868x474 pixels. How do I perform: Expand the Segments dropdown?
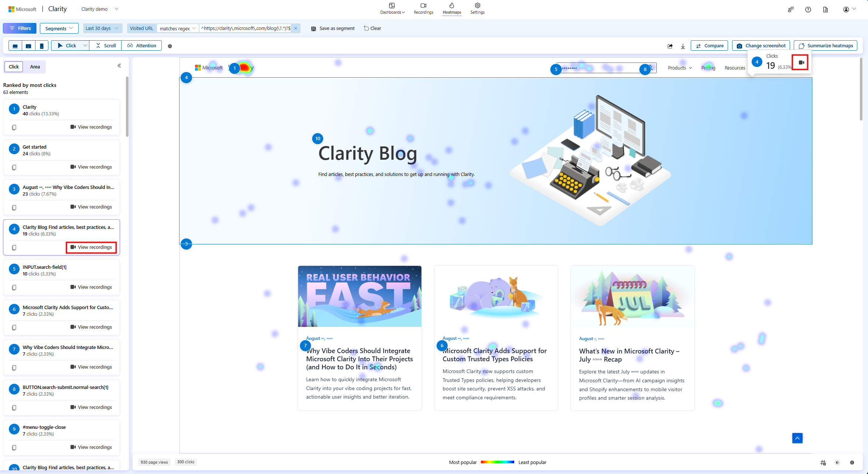click(x=59, y=28)
